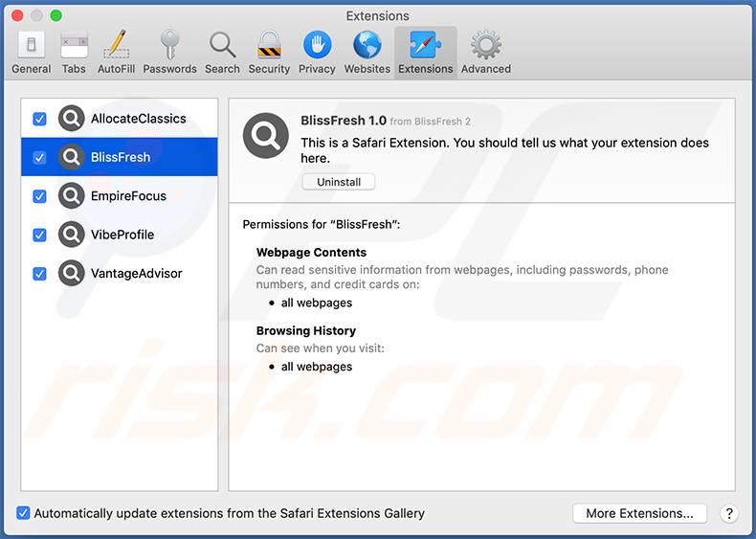
Task: Disable the VantageAdvisor extension checkbox
Action: click(39, 274)
